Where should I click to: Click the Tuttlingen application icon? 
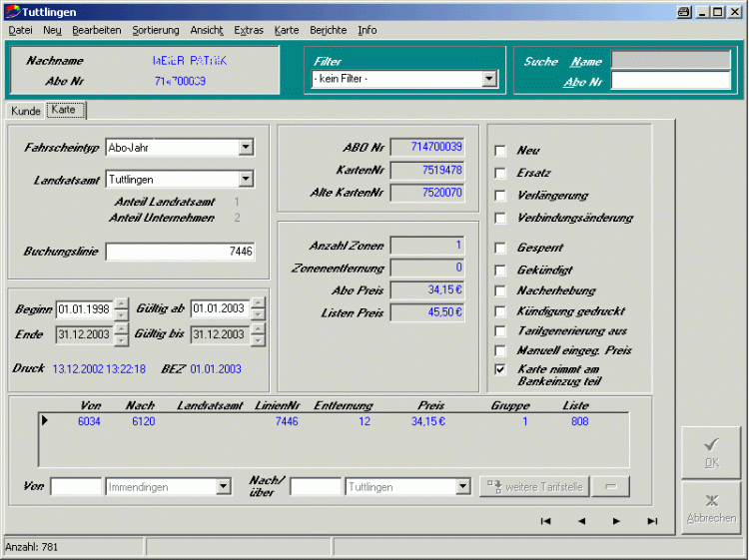(x=12, y=11)
